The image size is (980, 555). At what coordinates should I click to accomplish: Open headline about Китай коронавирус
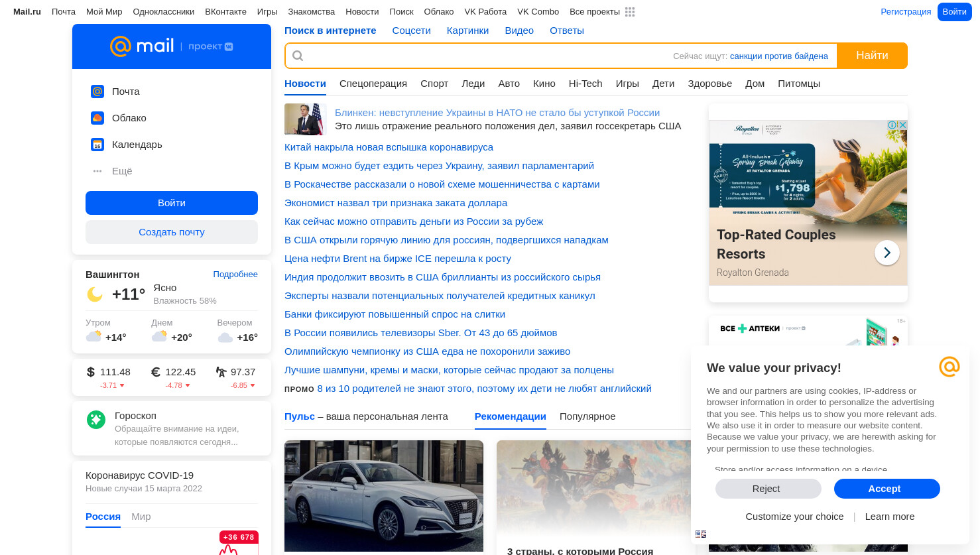389,147
